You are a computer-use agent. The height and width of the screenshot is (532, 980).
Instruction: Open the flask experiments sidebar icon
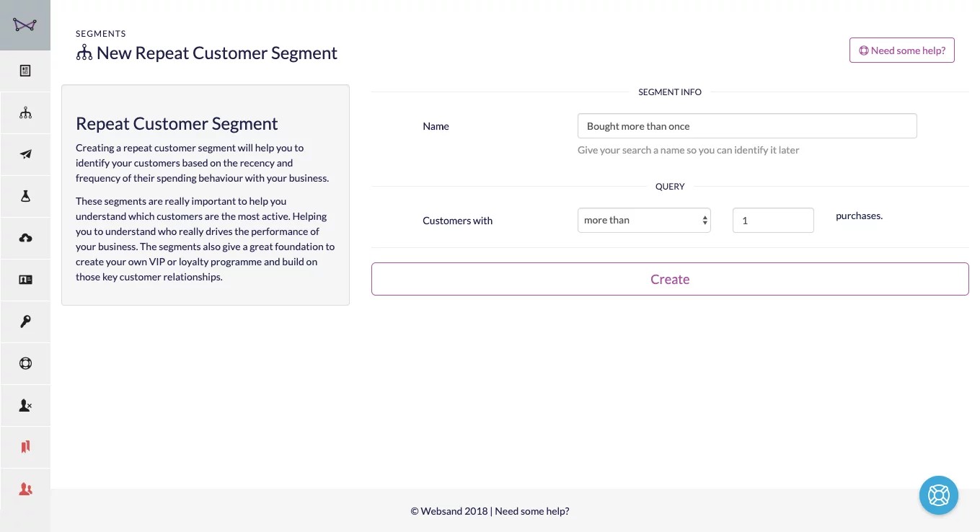tap(25, 196)
